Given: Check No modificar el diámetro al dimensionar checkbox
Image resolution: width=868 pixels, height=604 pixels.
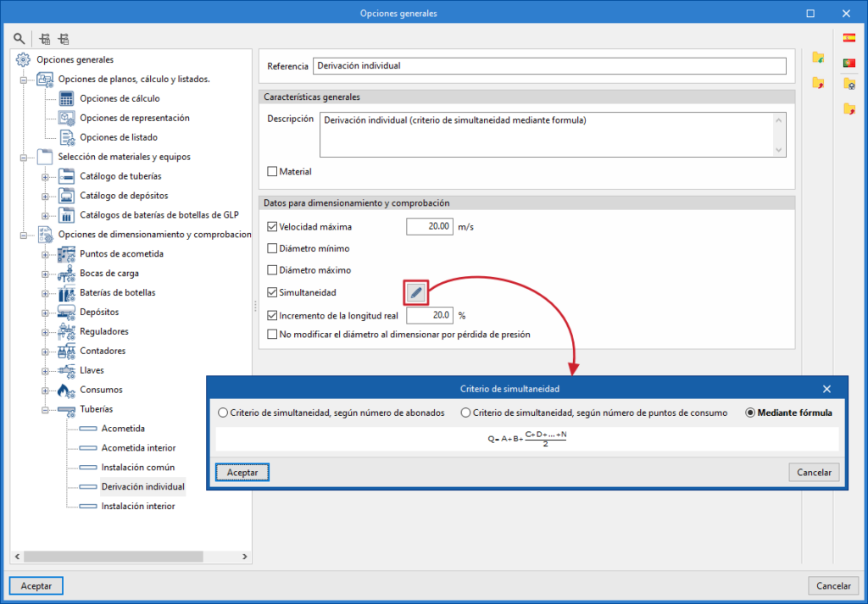Looking at the screenshot, I should click(x=272, y=334).
